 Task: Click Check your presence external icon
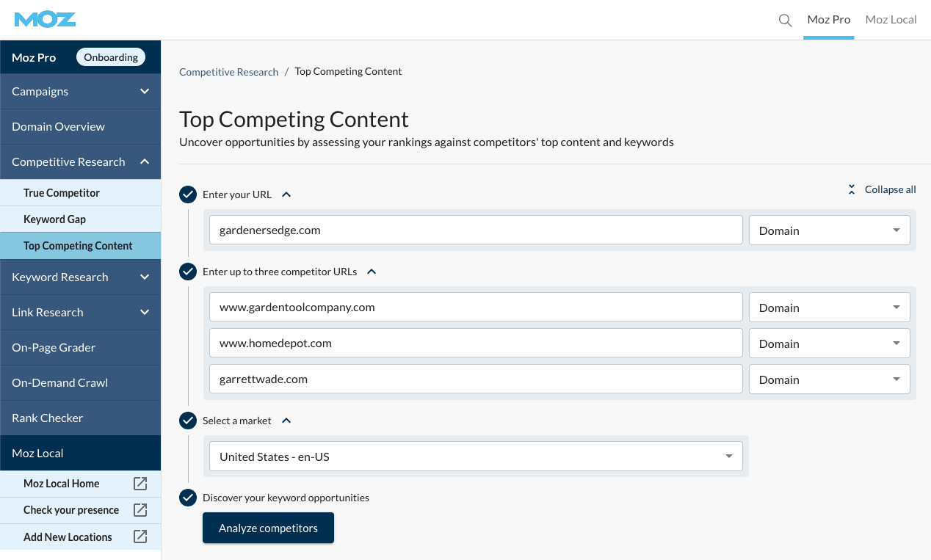(x=140, y=510)
